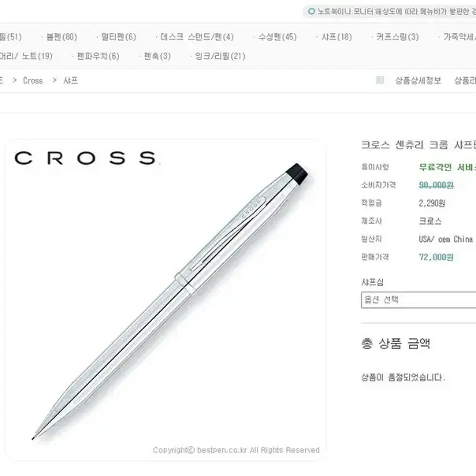The image size is (476, 476).
Task: Open the 멀티펜(6) category
Action: (x=119, y=37)
